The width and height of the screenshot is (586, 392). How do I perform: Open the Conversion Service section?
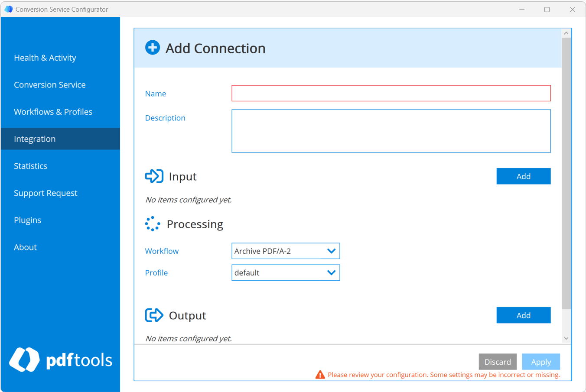[x=49, y=84]
